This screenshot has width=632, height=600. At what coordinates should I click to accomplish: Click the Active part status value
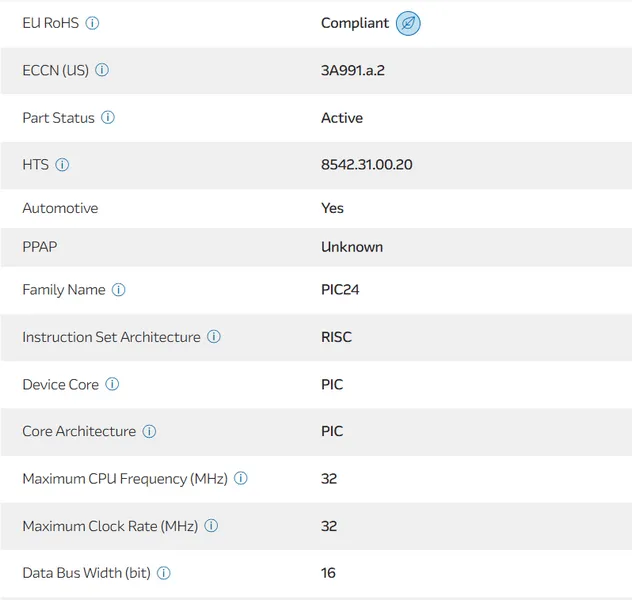pyautogui.click(x=342, y=117)
